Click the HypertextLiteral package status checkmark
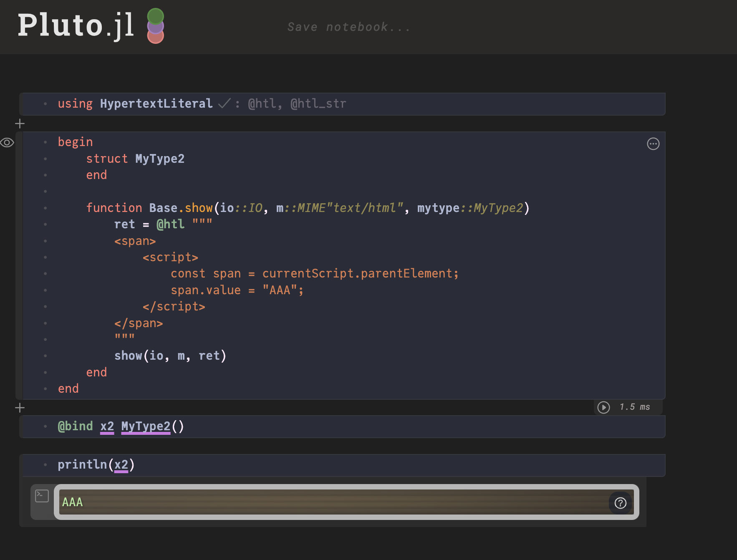 pyautogui.click(x=225, y=103)
